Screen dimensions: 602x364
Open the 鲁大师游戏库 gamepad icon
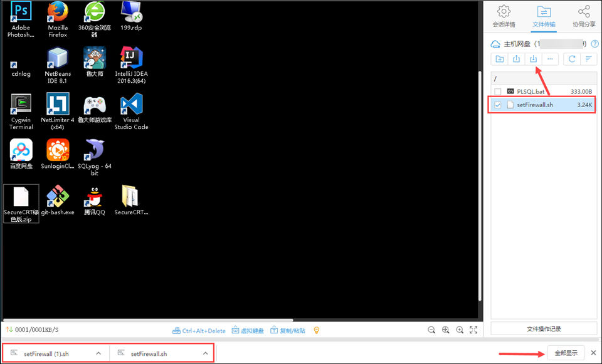tap(95, 109)
